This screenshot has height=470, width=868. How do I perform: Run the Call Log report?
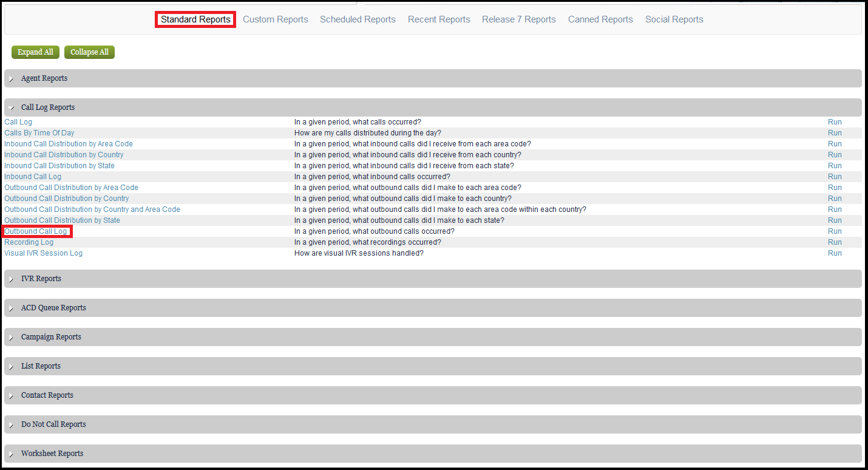835,122
